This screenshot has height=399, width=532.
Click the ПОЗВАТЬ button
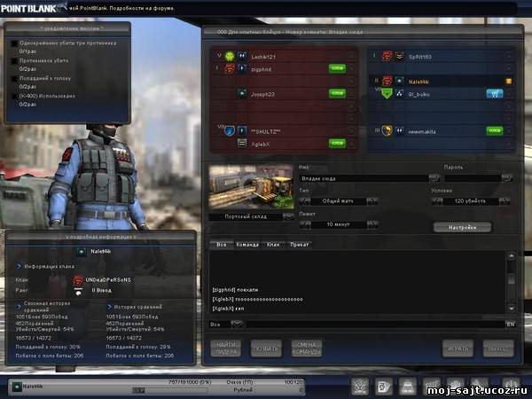tap(266, 348)
